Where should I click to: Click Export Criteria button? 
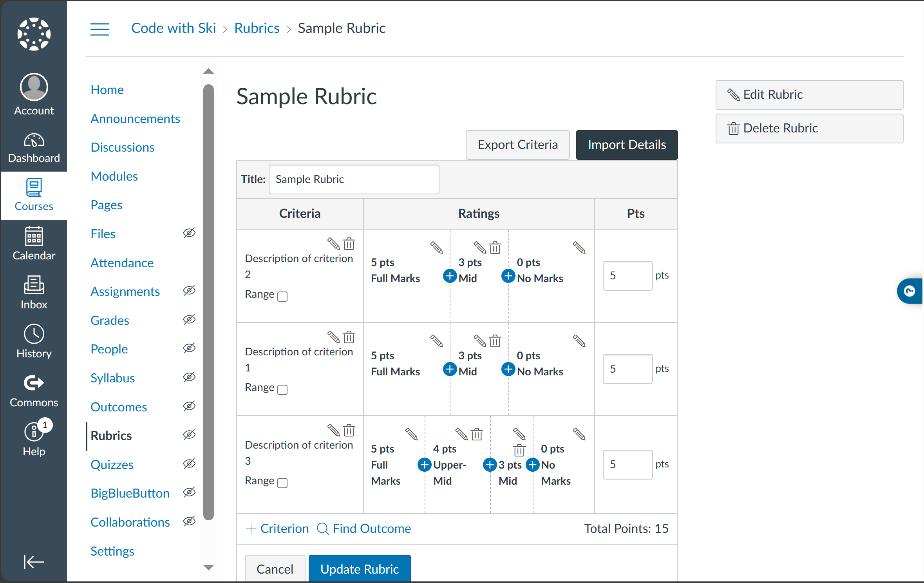click(x=518, y=145)
